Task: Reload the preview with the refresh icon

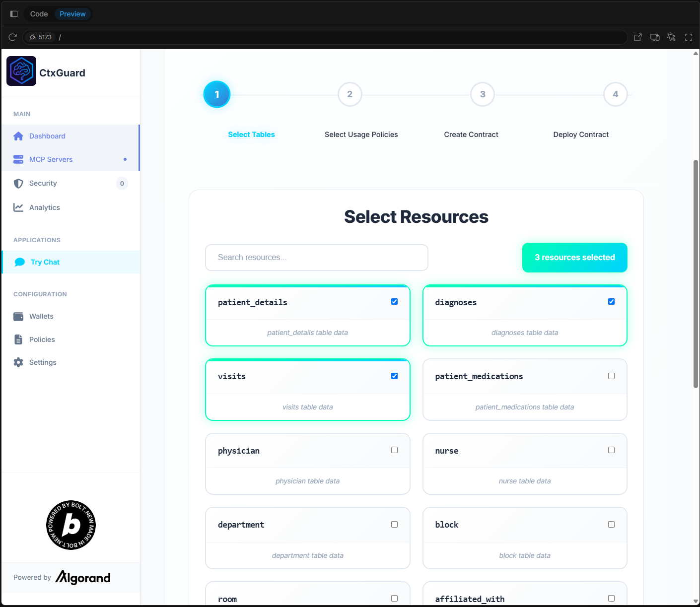Action: [x=13, y=37]
